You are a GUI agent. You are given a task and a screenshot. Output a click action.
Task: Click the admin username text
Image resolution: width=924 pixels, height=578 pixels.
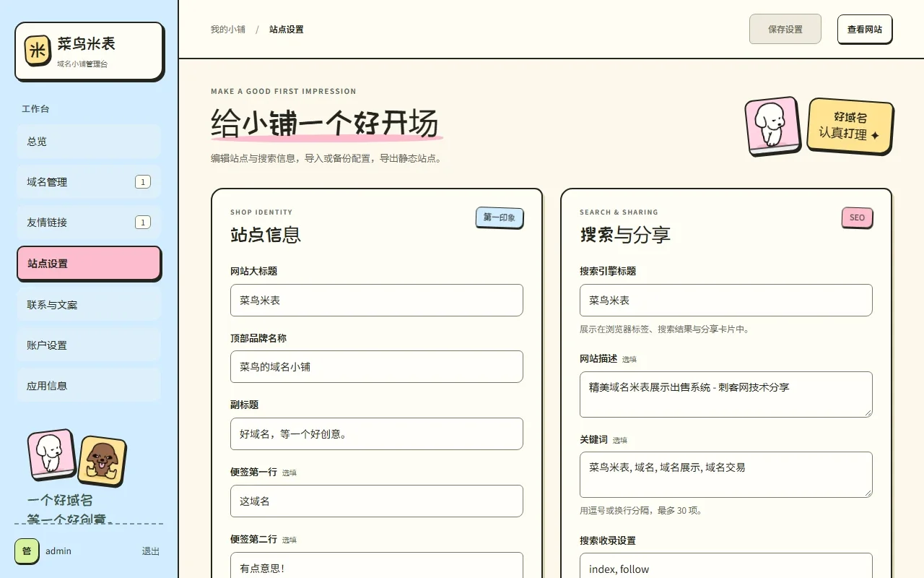point(58,551)
